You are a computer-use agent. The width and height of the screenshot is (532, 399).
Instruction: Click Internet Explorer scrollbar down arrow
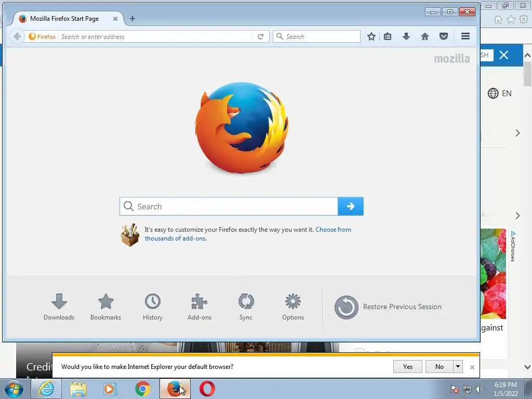point(527,367)
